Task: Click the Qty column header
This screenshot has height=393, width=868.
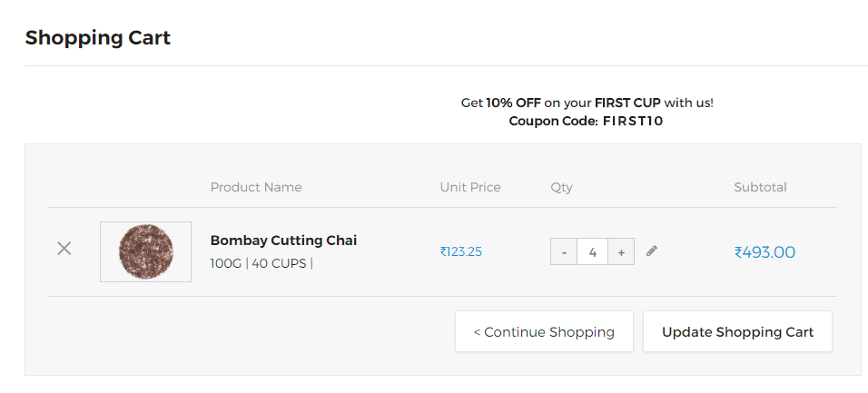Action: [x=561, y=188]
